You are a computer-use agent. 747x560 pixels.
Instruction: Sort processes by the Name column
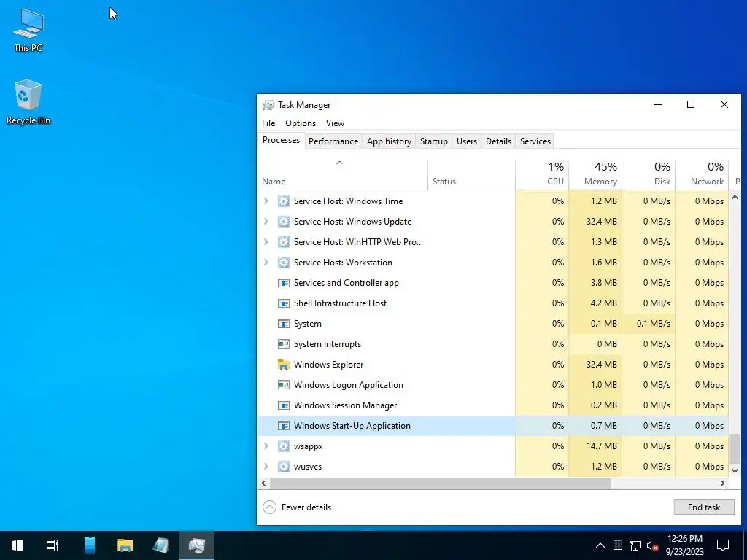pos(343,175)
